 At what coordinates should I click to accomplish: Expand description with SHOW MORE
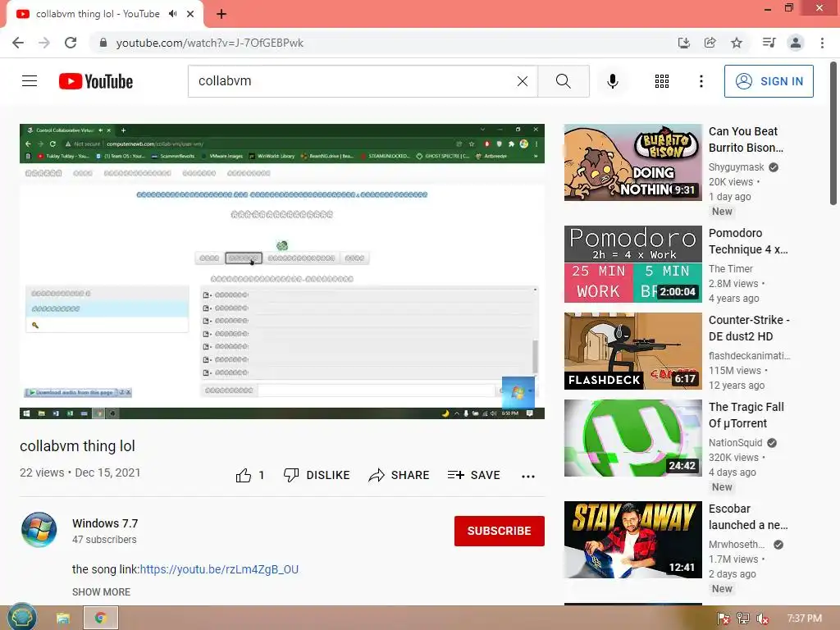101,592
